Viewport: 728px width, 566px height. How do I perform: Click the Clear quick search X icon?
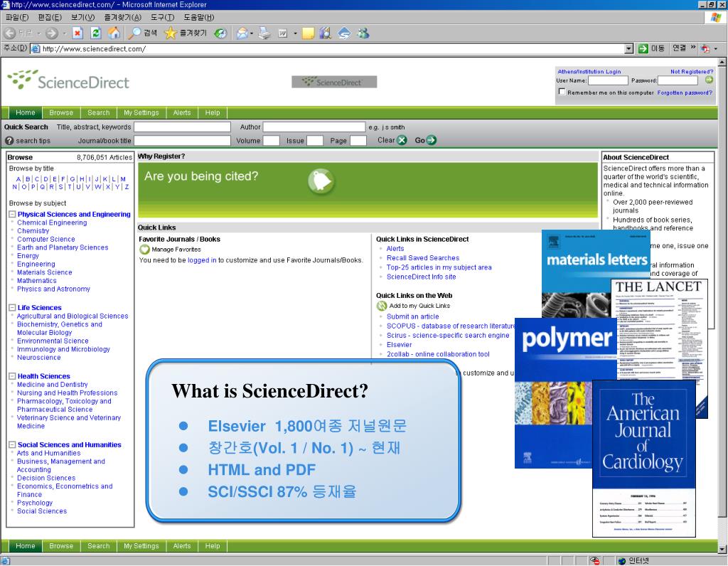(x=402, y=140)
